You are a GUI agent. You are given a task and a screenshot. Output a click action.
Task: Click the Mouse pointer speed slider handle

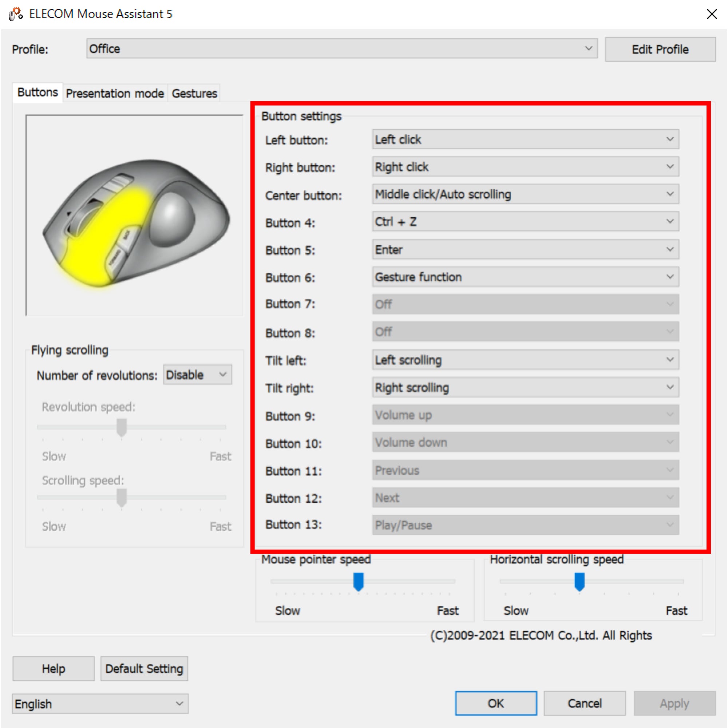click(x=358, y=581)
